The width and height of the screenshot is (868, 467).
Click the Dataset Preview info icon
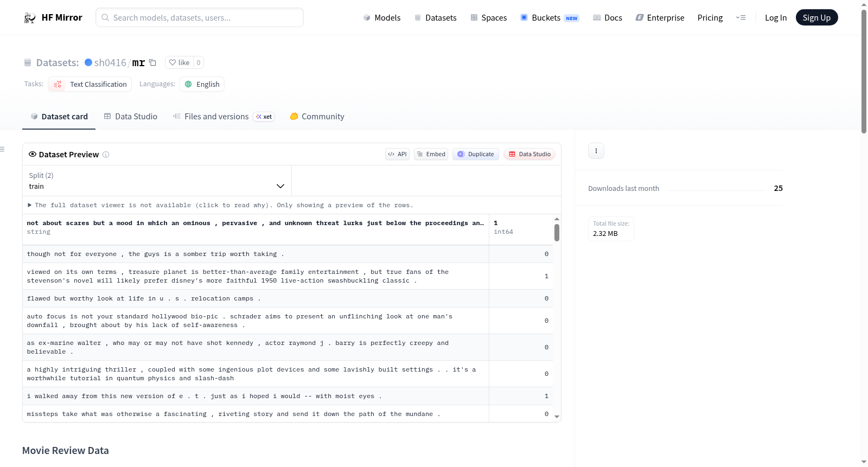pos(106,155)
